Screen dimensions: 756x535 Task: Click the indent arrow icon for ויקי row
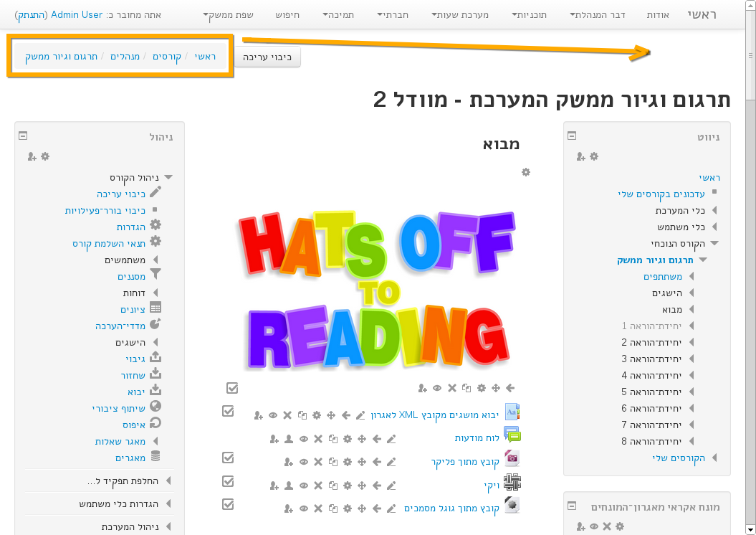click(x=376, y=486)
